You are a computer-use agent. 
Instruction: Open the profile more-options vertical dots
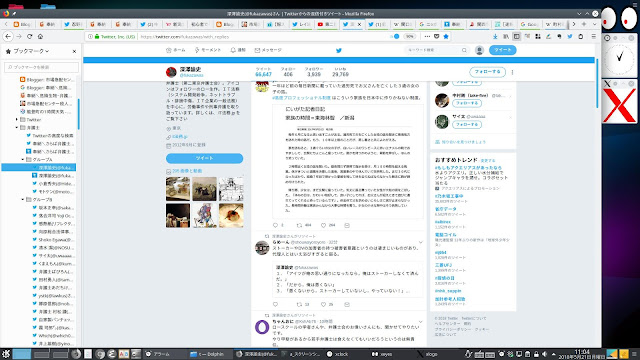click(x=512, y=72)
